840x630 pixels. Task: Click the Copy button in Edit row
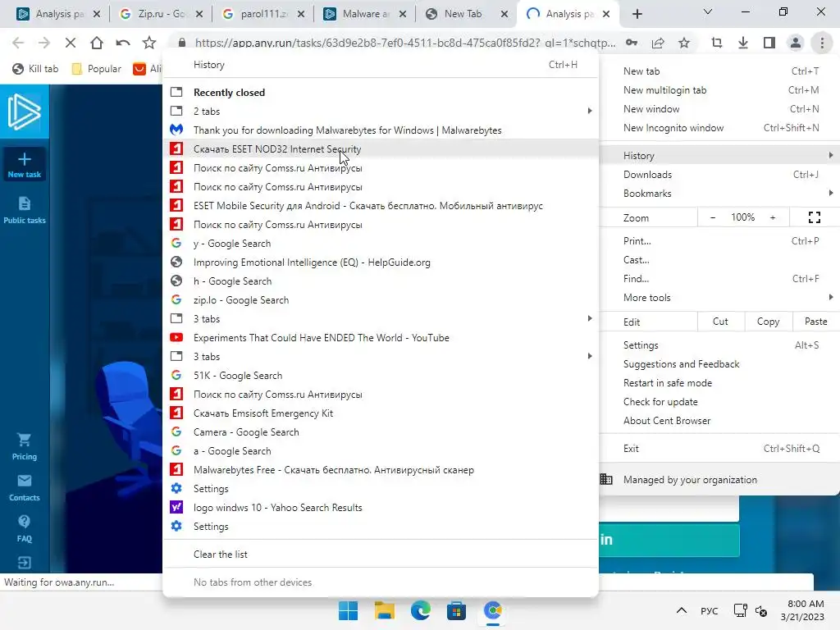point(768,322)
